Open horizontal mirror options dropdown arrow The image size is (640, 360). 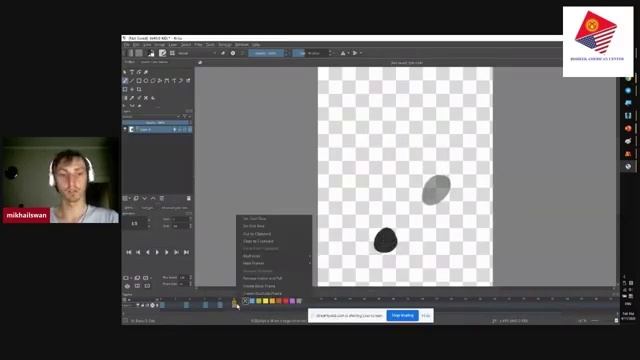tap(348, 53)
